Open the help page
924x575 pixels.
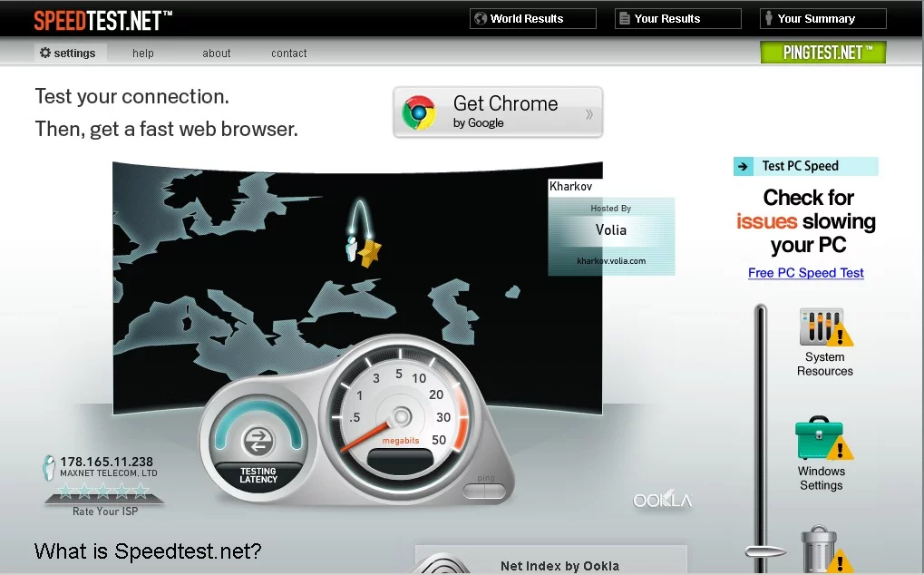[x=142, y=53]
